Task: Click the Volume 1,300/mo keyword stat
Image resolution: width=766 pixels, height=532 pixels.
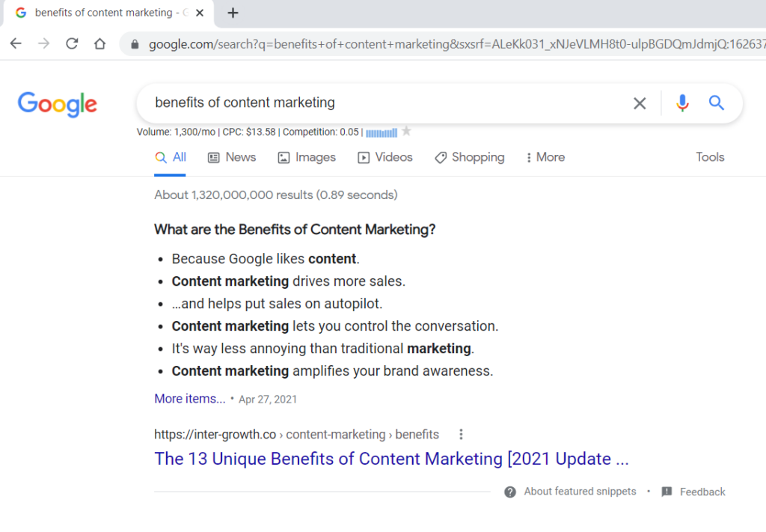Action: click(x=176, y=132)
